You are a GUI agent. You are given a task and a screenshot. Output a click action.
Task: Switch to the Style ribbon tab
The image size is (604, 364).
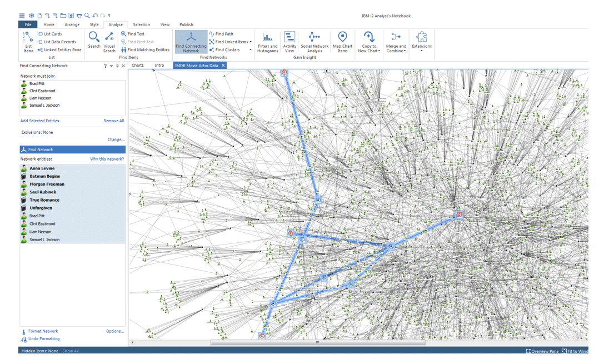click(94, 24)
